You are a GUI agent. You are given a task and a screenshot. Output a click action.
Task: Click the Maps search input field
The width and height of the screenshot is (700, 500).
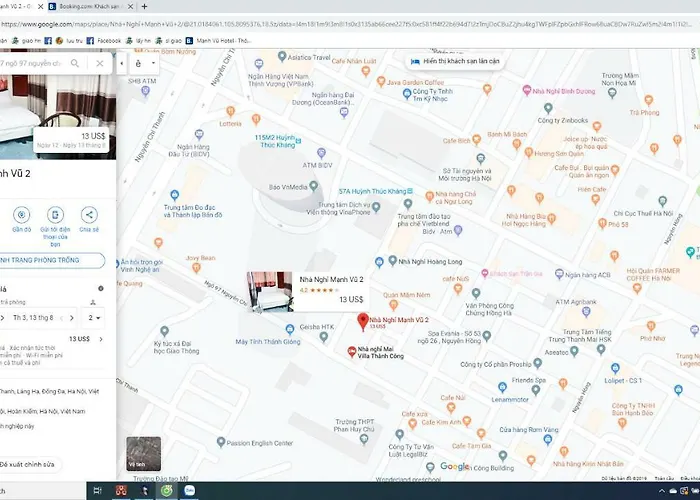click(31, 63)
